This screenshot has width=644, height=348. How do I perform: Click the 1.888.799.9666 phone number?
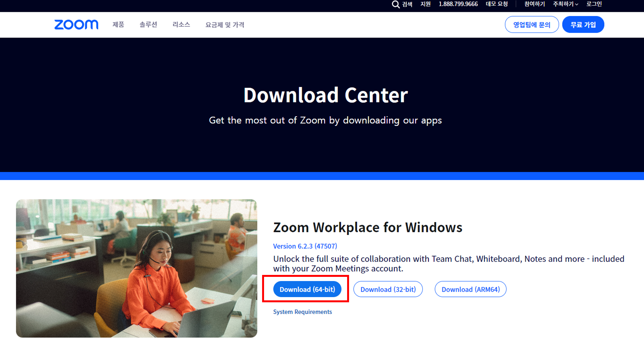pyautogui.click(x=458, y=4)
